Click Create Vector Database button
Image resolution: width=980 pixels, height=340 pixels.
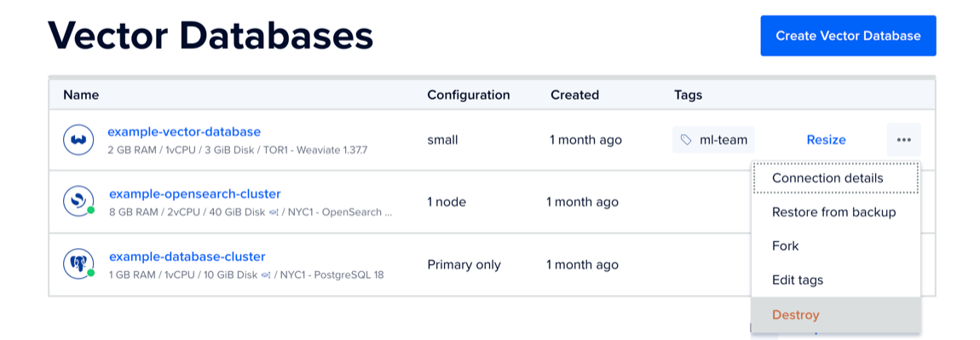848,36
